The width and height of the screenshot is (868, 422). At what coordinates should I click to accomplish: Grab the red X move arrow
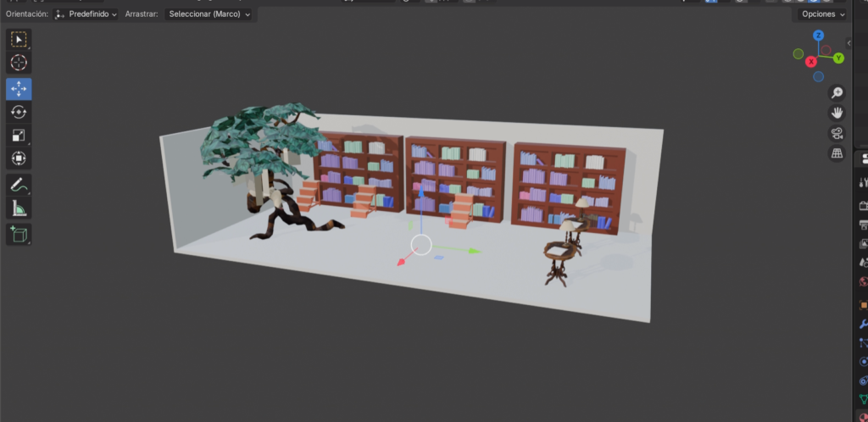[401, 262]
